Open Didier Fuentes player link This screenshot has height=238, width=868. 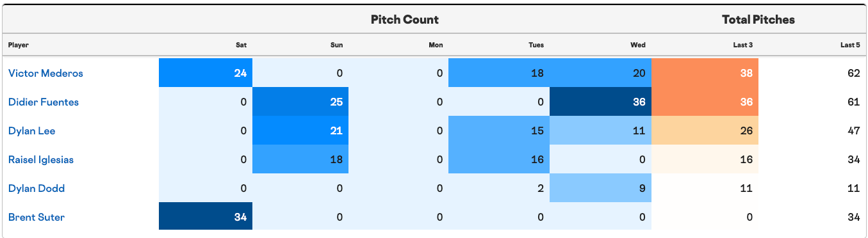(44, 102)
